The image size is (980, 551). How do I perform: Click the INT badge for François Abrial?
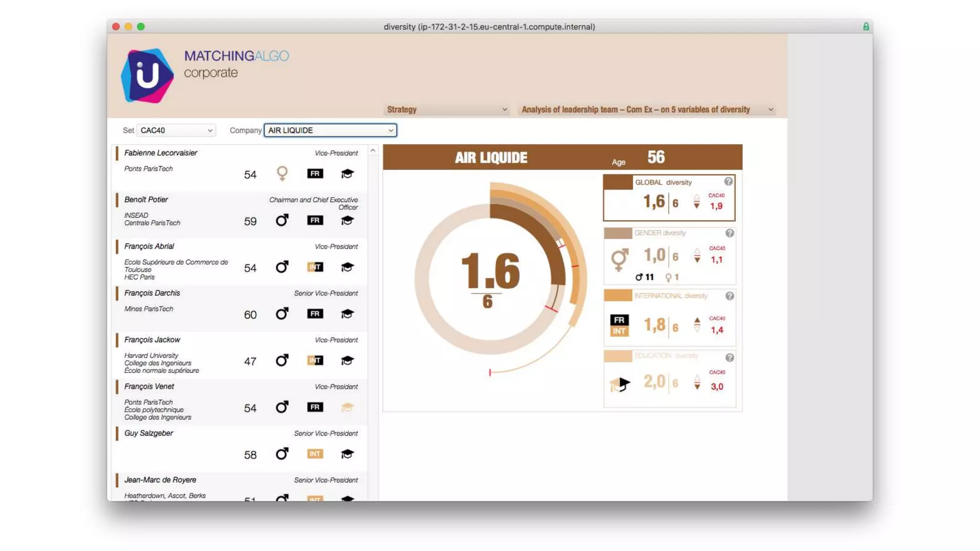(x=315, y=267)
